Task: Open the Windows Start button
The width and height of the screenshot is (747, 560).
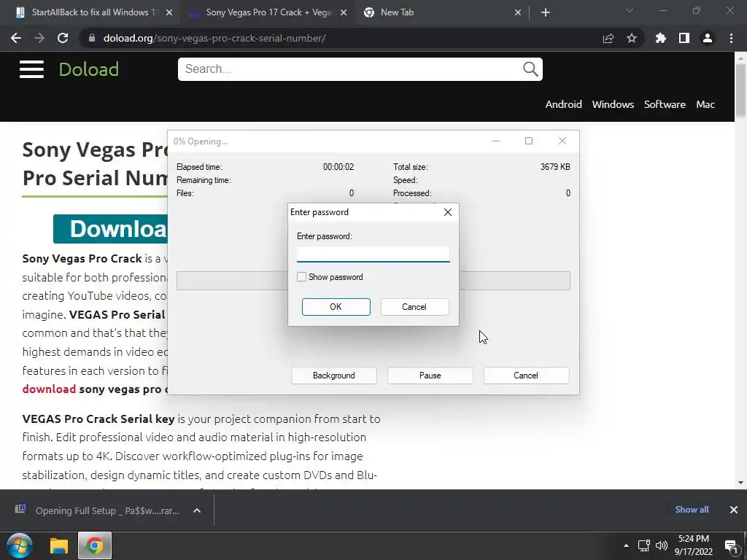Action: pyautogui.click(x=20, y=545)
